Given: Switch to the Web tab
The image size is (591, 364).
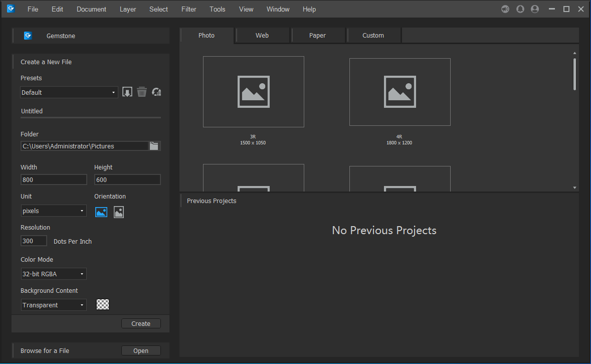Looking at the screenshot, I should coord(262,36).
